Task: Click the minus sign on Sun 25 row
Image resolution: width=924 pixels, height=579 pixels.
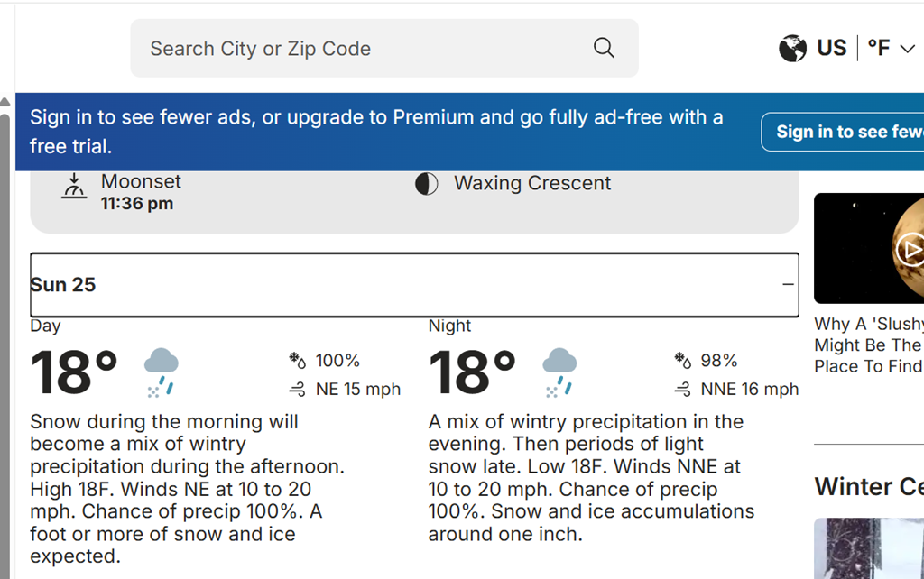Action: click(x=788, y=285)
